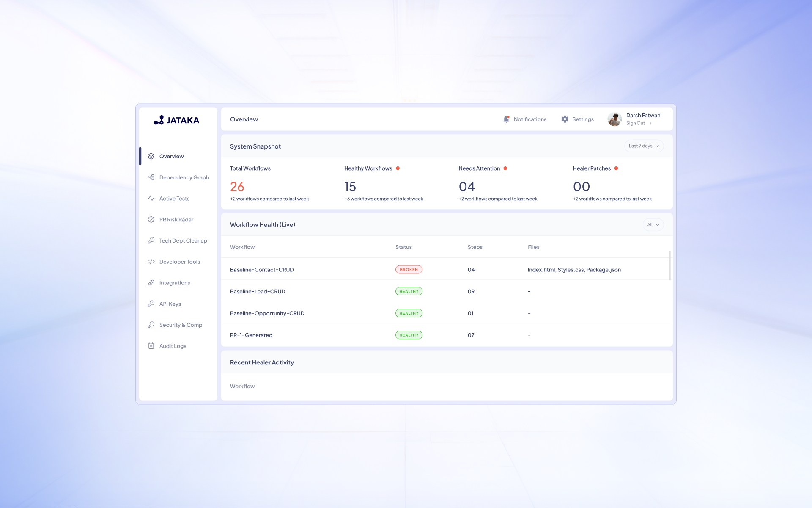
Task: Go to Integrations page
Action: tap(175, 283)
